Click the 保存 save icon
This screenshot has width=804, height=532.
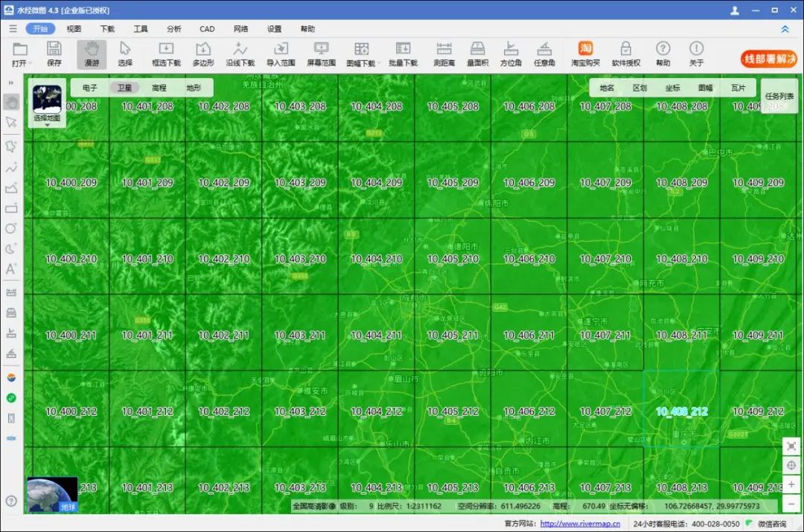[x=54, y=54]
